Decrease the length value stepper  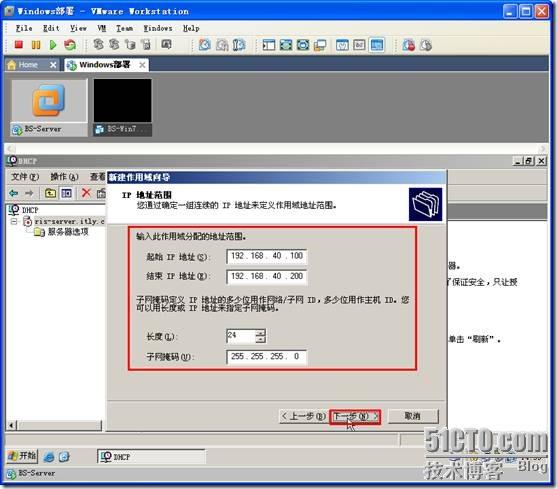[260, 339]
